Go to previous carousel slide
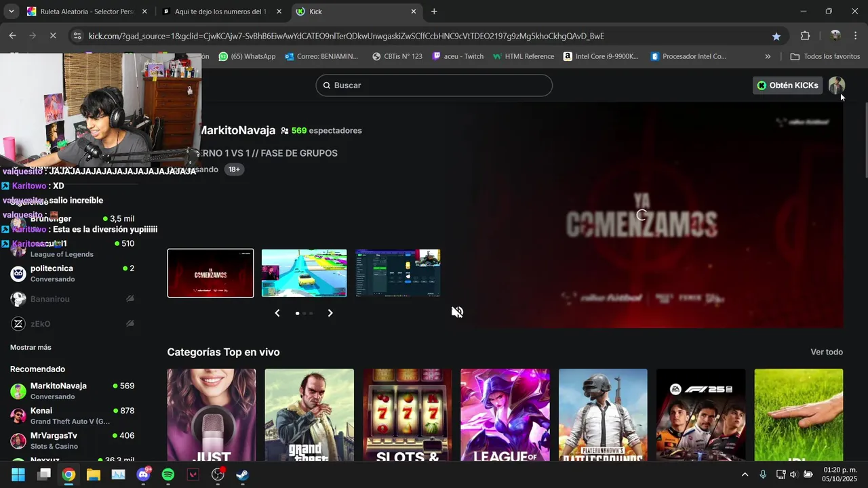868x488 pixels. point(277,313)
